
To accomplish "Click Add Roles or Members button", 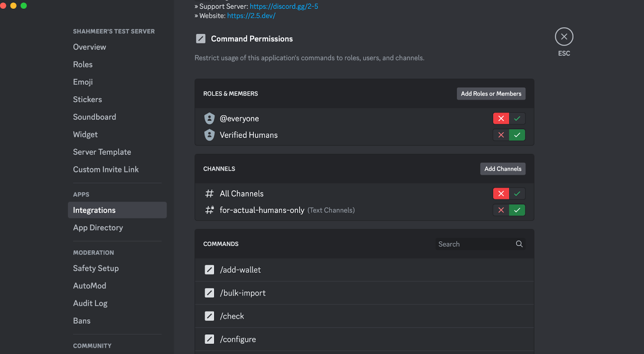I will [491, 94].
